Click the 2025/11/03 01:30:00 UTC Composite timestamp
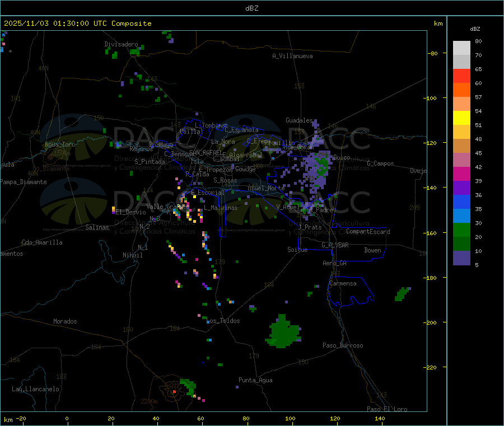The image size is (504, 426). coord(77,23)
